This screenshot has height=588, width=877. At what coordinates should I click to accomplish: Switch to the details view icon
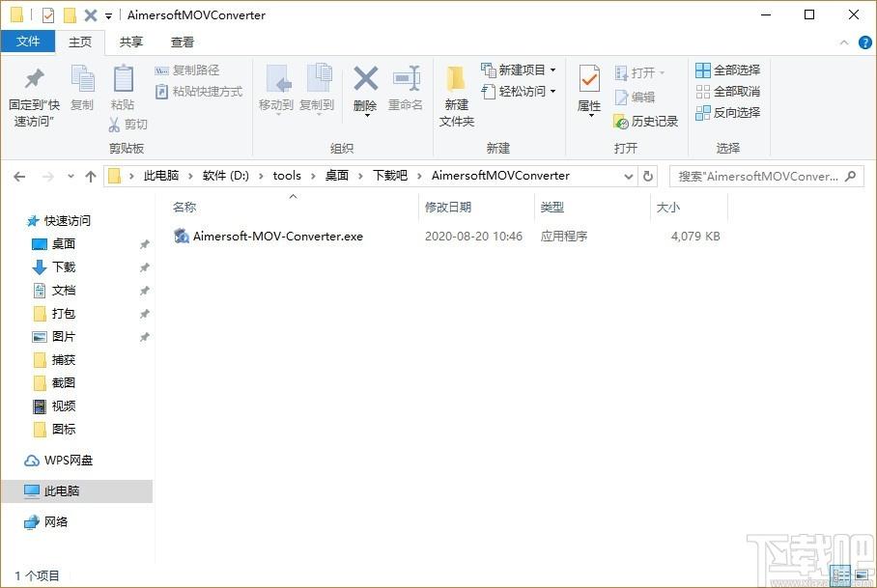pos(840,575)
